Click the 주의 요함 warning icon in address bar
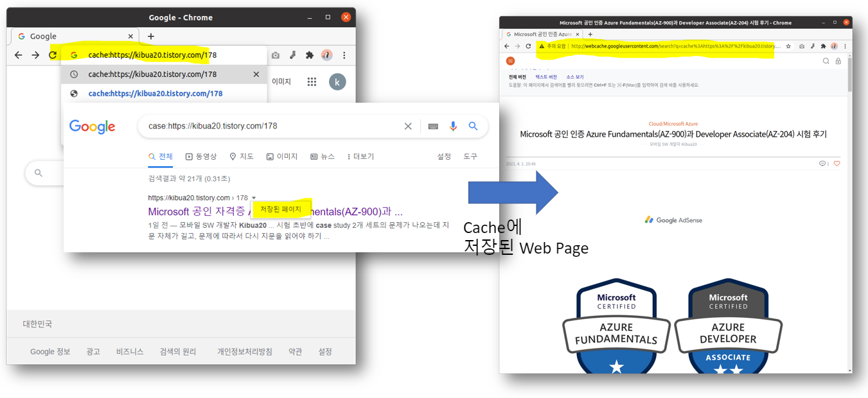The image size is (868, 398). 542,46
